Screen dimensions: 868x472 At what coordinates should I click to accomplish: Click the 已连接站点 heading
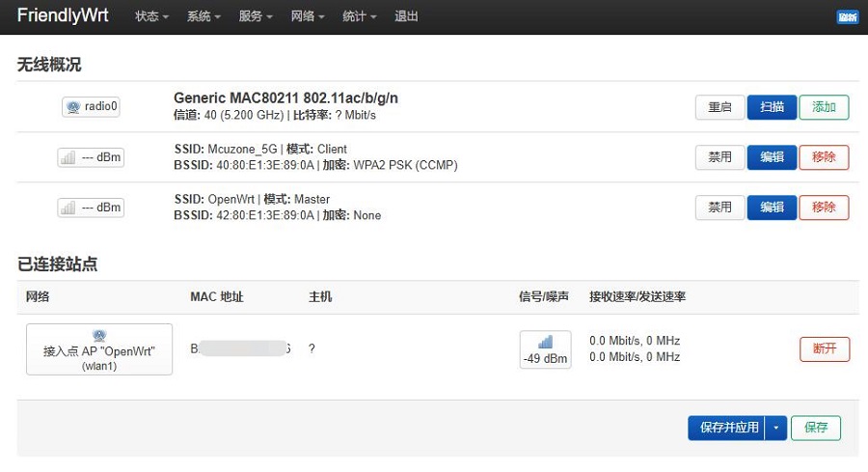click(x=58, y=264)
